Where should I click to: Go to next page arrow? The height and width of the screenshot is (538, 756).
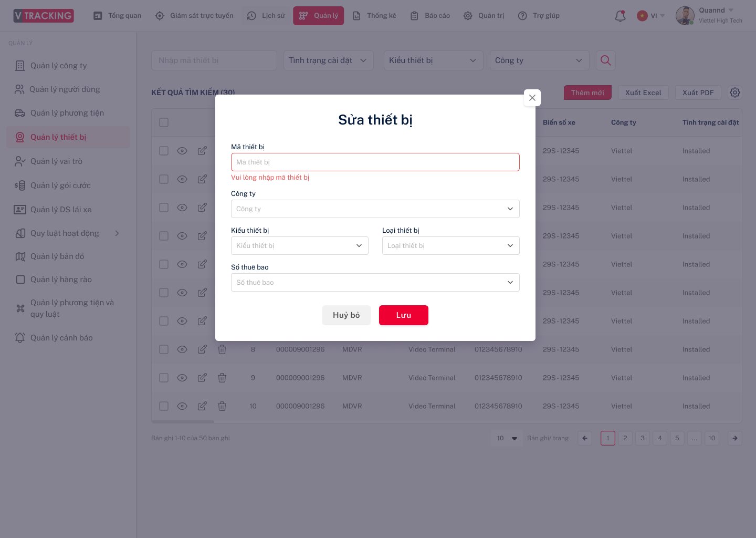click(x=735, y=438)
